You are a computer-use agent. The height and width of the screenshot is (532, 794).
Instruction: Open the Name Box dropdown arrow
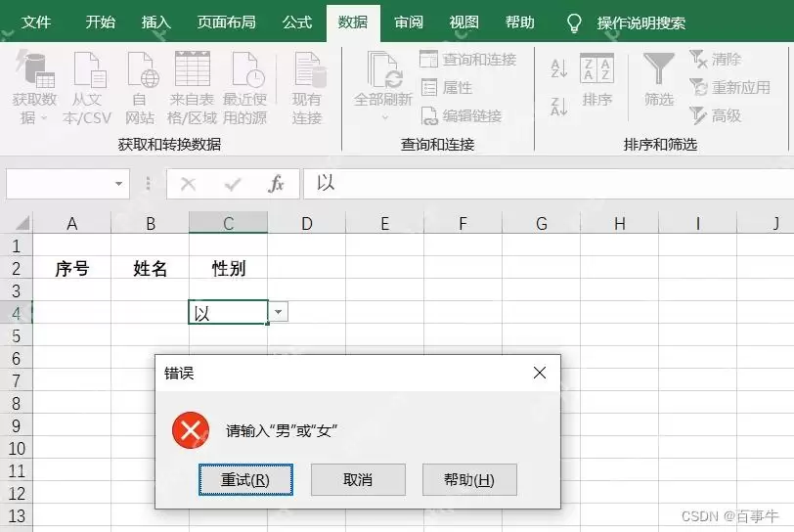pos(118,184)
